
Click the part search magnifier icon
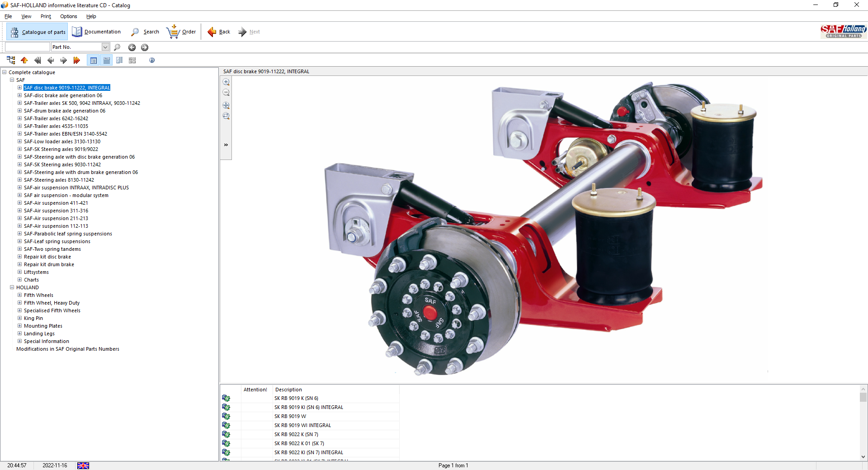click(x=117, y=47)
